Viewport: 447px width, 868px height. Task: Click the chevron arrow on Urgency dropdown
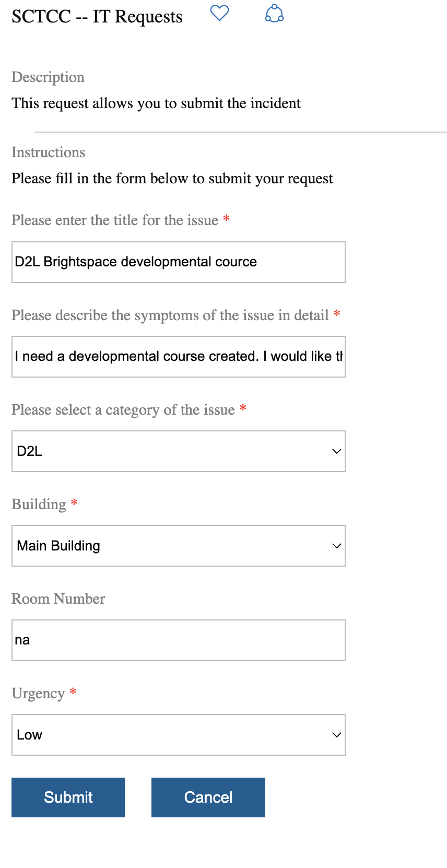coord(336,735)
